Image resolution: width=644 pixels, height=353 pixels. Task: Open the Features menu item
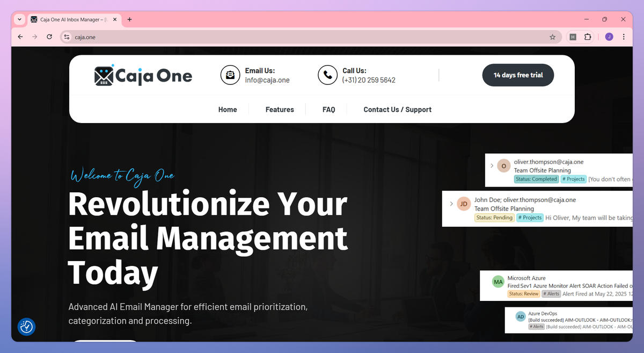click(280, 110)
